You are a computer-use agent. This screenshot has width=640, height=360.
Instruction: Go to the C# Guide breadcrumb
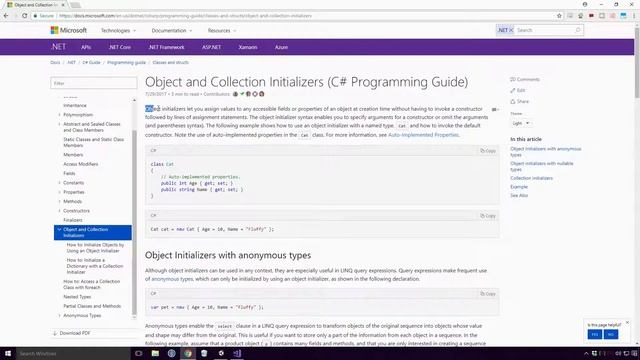coord(91,62)
